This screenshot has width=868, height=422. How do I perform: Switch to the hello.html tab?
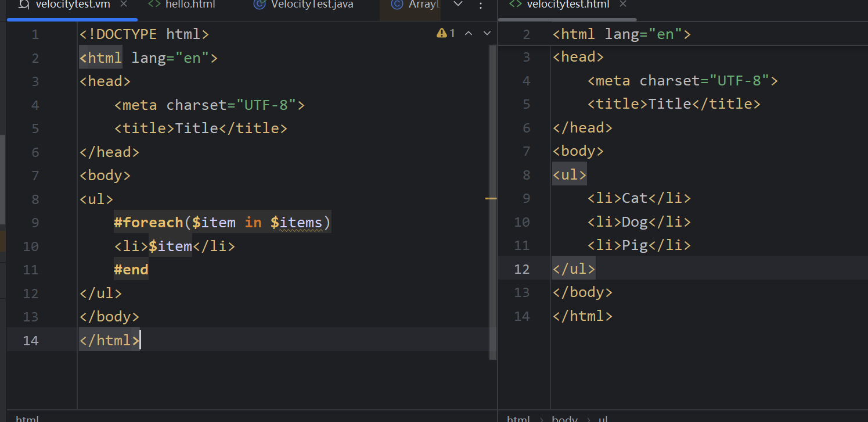click(181, 5)
